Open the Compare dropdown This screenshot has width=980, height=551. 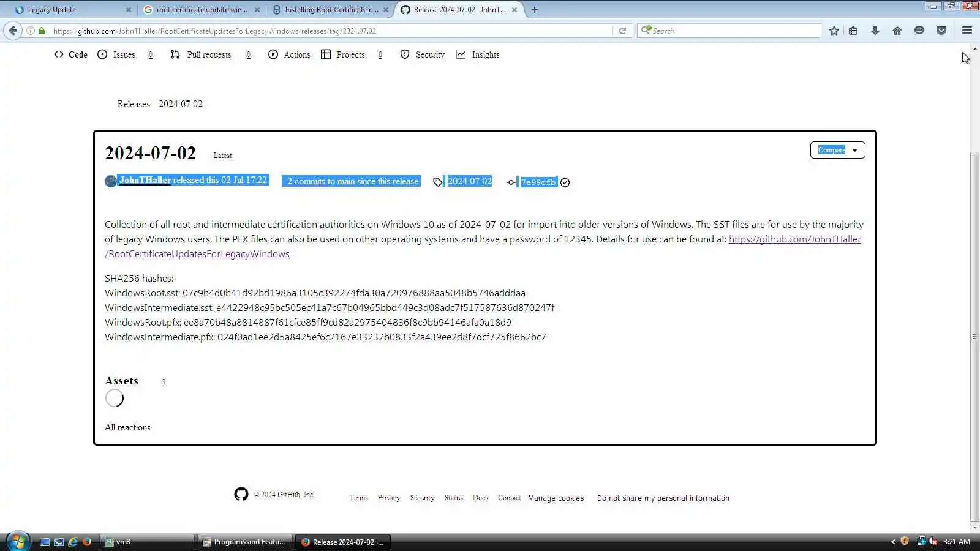[837, 150]
